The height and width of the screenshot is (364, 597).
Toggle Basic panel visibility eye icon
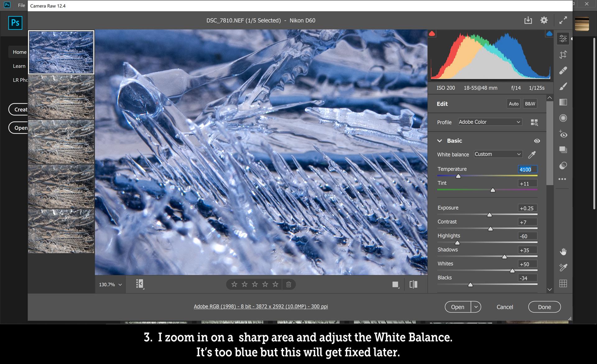tap(537, 140)
